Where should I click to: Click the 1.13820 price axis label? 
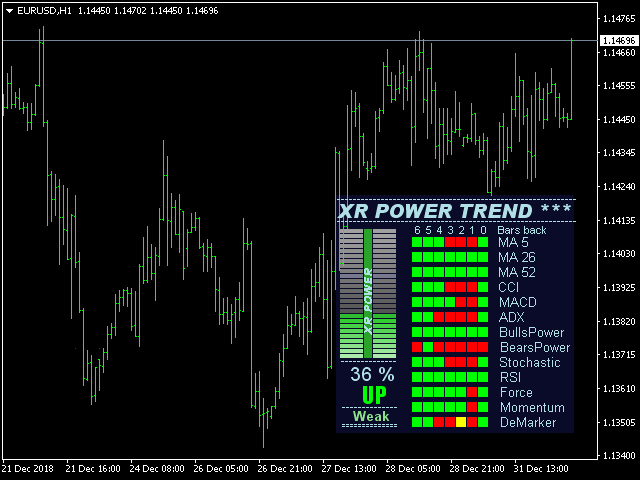coord(619,322)
